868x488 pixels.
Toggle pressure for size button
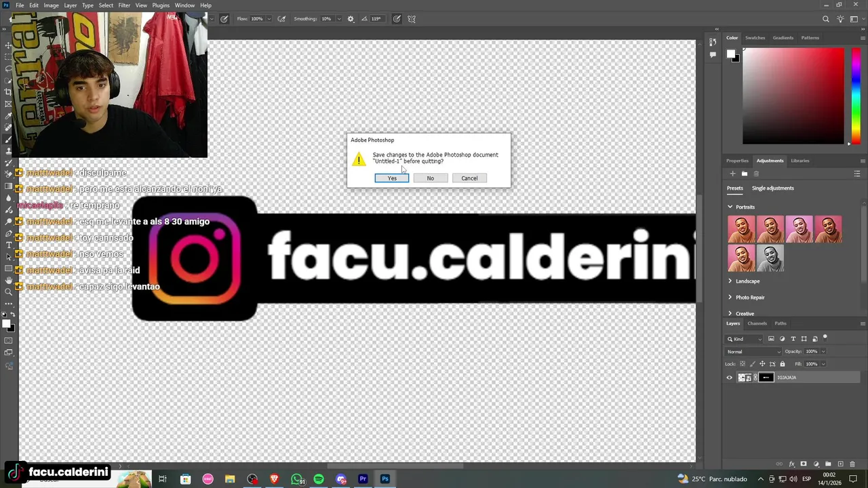click(x=397, y=19)
